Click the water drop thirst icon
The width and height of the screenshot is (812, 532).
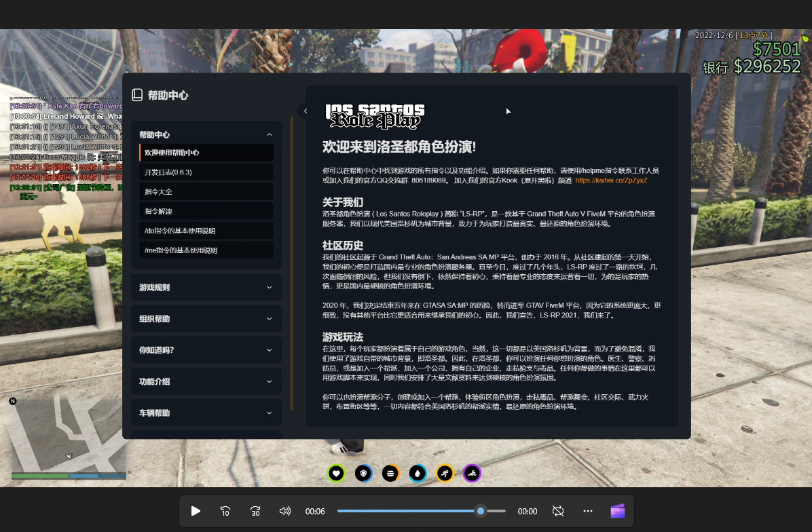(x=418, y=473)
